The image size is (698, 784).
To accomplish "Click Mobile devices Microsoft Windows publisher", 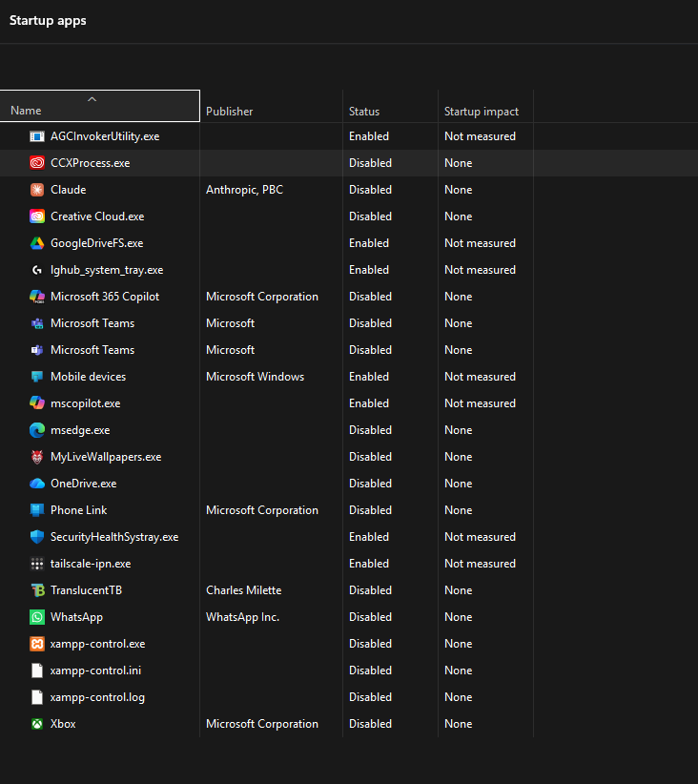I will tap(255, 377).
